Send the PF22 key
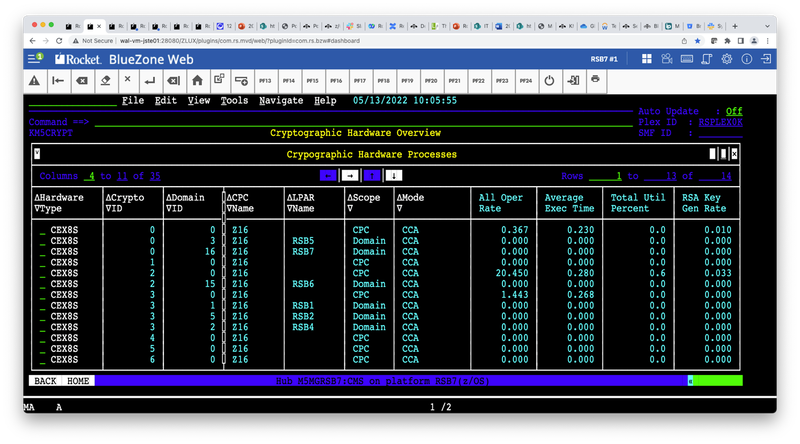The width and height of the screenshot is (800, 444). [x=479, y=81]
